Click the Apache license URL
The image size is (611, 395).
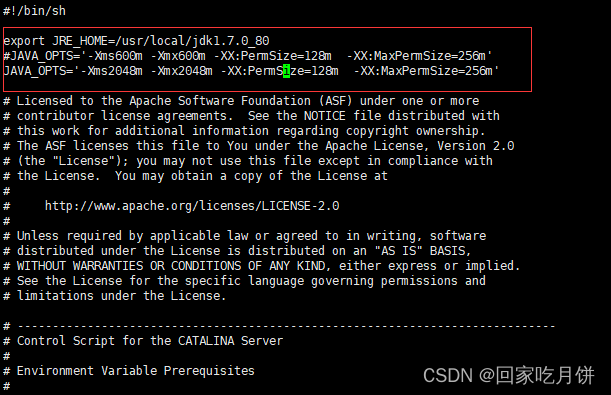coord(192,206)
